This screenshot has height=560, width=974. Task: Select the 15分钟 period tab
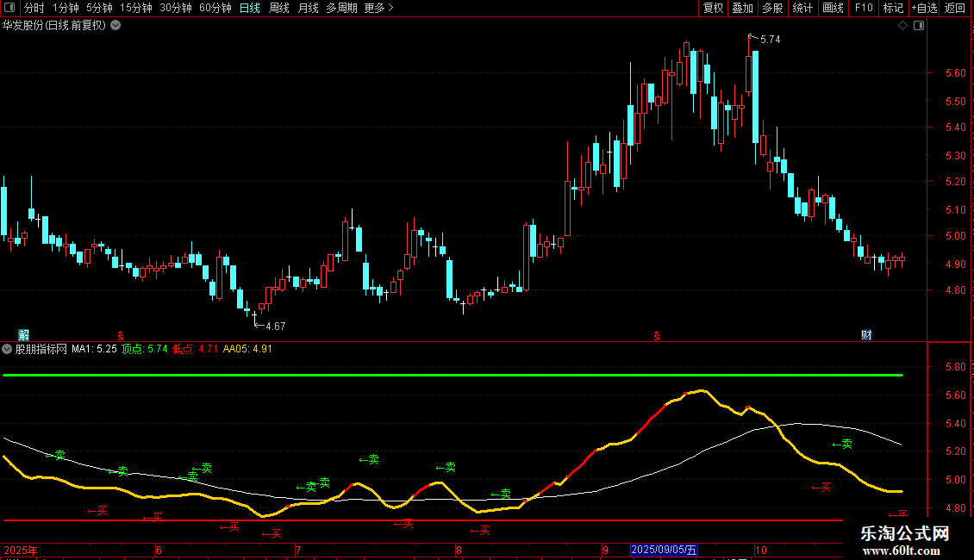[x=136, y=8]
